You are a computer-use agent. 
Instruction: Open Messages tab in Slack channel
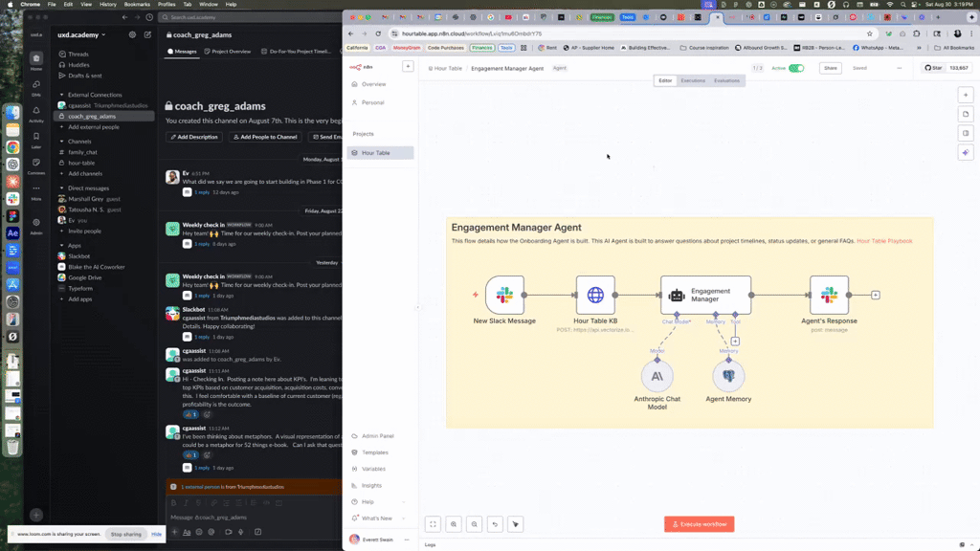click(182, 52)
